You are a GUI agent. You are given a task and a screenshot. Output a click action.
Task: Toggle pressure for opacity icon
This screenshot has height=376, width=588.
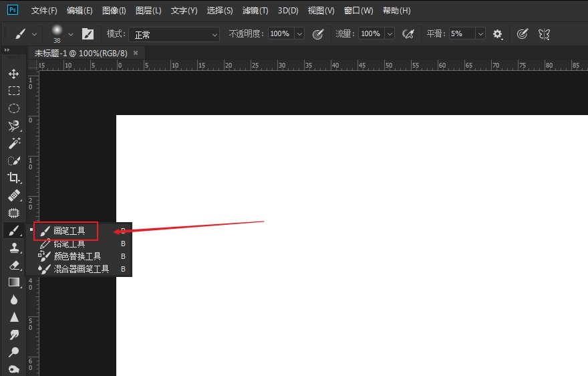click(x=318, y=34)
